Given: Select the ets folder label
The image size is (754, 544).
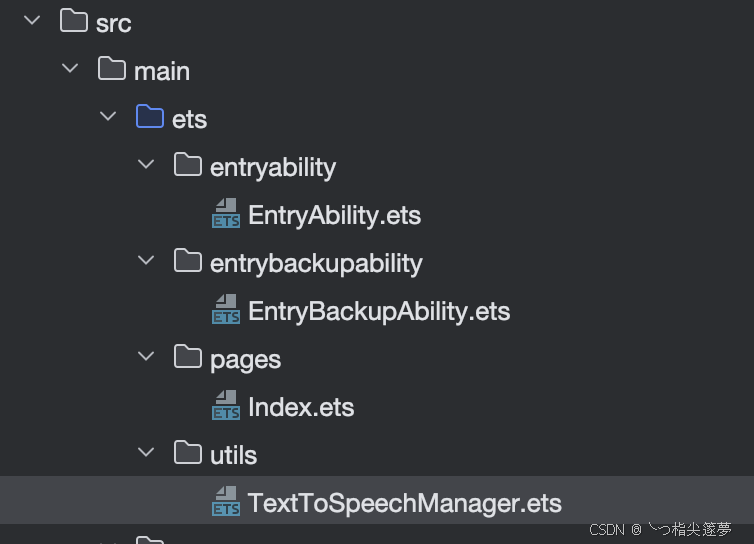Looking at the screenshot, I should point(189,119).
